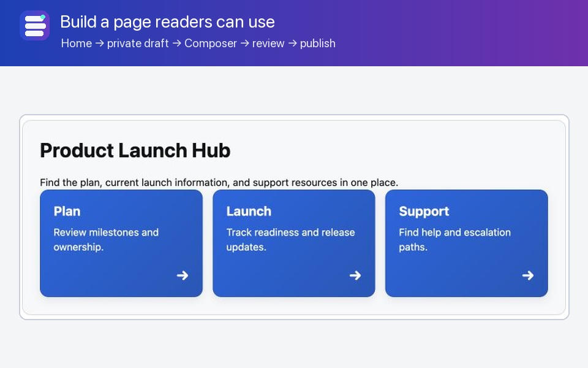Open the Plan card title
Viewport: 588px width, 368px height.
pos(67,212)
